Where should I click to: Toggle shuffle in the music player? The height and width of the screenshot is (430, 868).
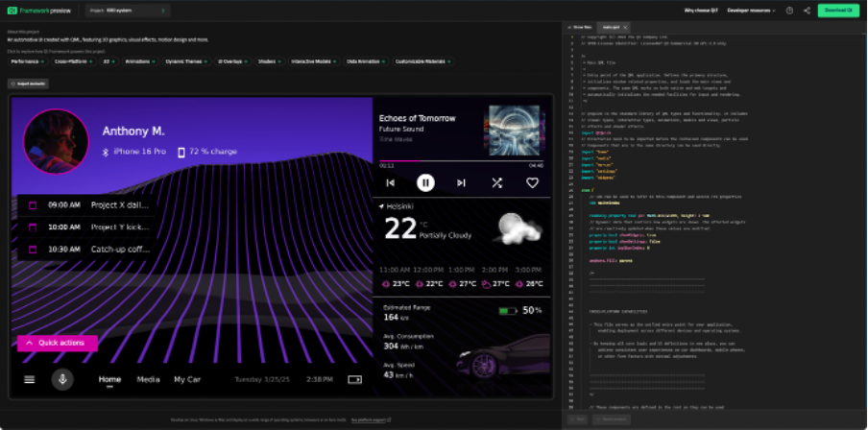(x=496, y=182)
